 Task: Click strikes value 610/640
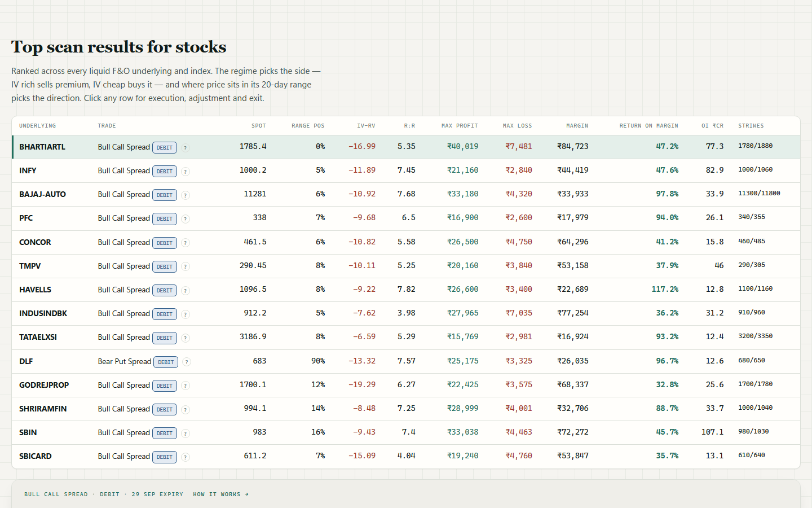tap(752, 456)
